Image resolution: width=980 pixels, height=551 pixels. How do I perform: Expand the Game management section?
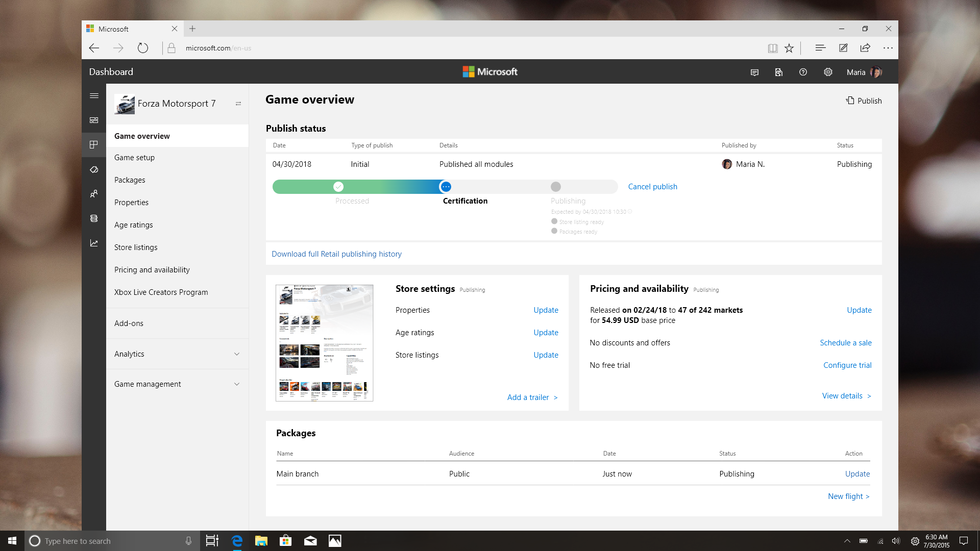(237, 384)
